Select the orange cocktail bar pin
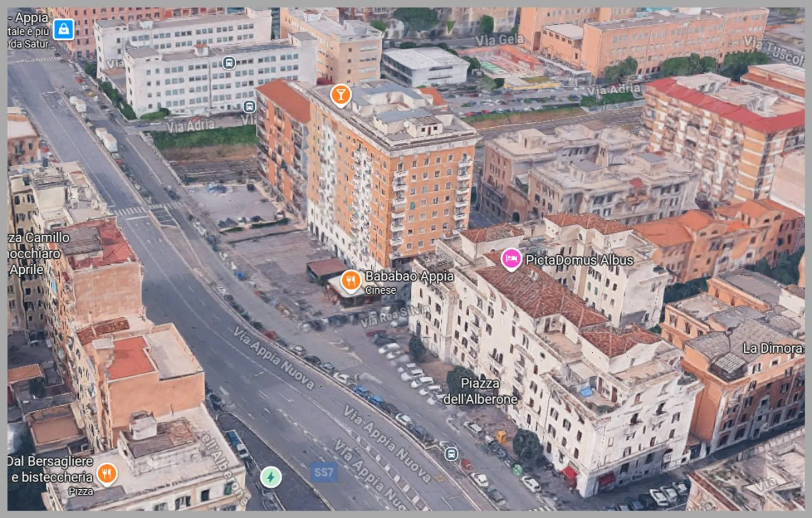Image resolution: width=812 pixels, height=518 pixels. (x=341, y=95)
